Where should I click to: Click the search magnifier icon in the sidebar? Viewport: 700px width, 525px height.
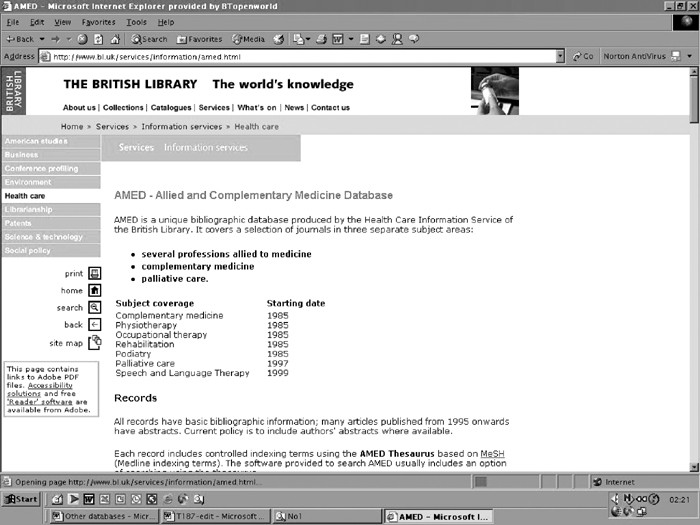coord(94,308)
